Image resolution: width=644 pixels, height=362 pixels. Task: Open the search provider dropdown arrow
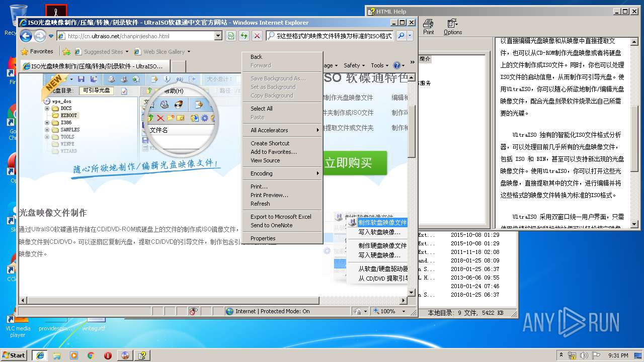click(410, 36)
